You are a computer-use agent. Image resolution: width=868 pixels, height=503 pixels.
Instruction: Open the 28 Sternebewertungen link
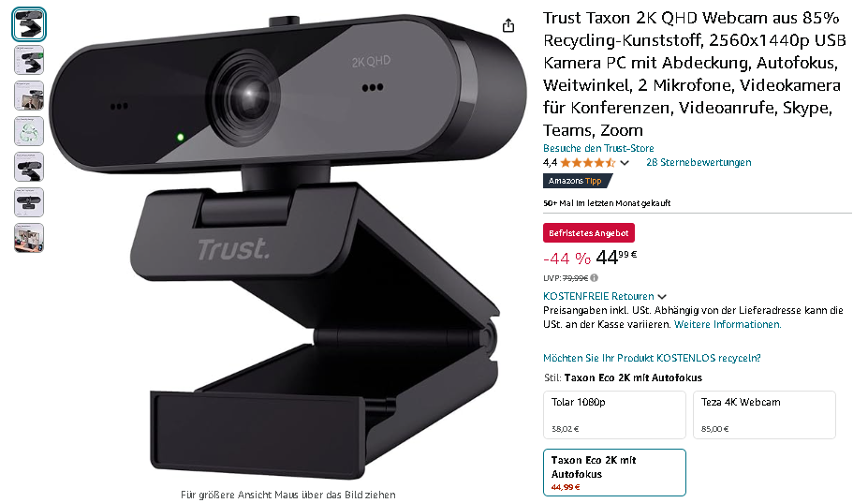tap(699, 162)
